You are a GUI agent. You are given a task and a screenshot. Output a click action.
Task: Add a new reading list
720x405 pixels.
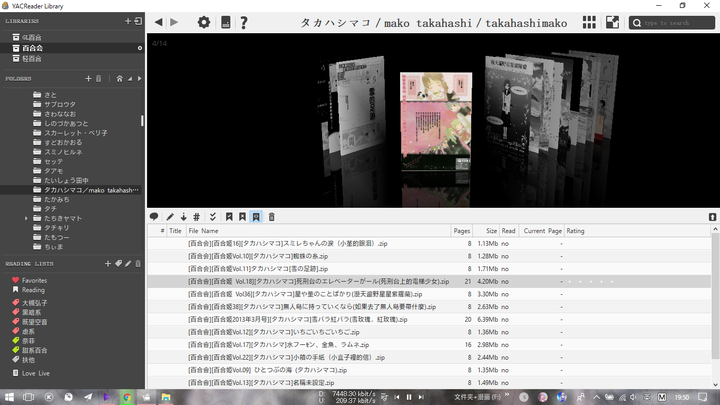(x=107, y=264)
